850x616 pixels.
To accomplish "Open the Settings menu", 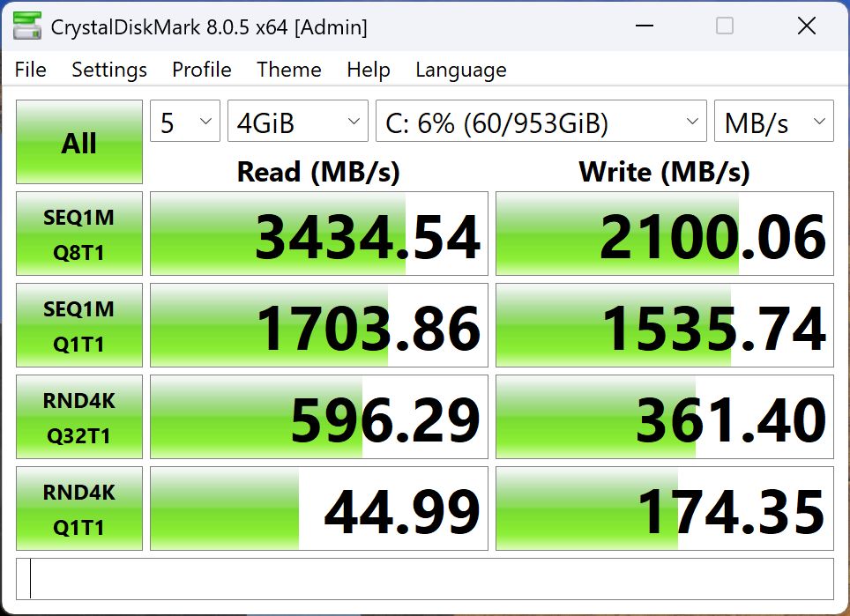I will [109, 70].
